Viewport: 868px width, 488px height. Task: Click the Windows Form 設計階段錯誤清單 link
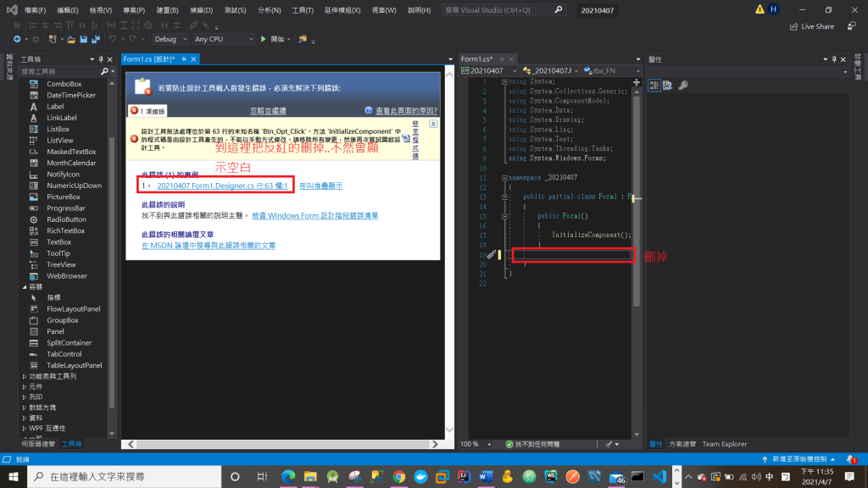314,216
